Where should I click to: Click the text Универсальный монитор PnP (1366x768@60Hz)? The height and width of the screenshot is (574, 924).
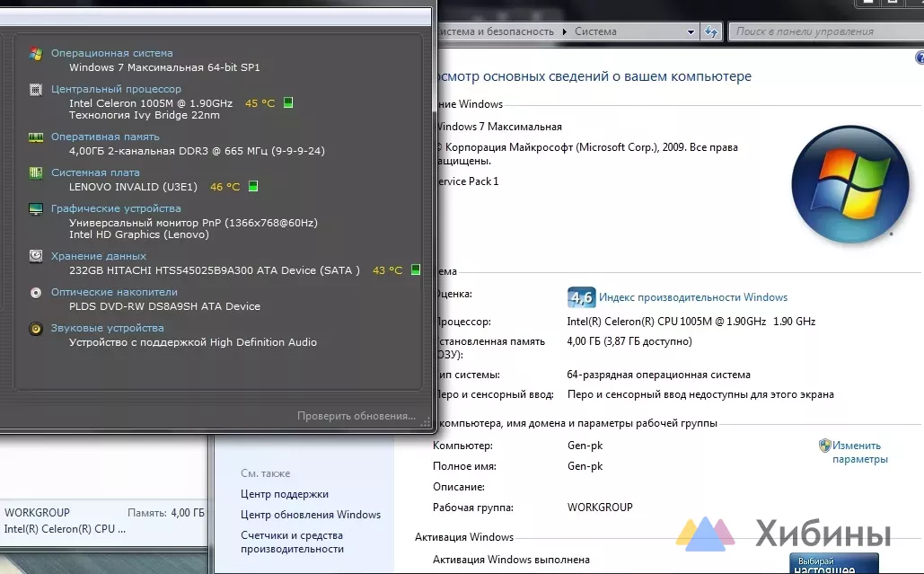tap(193, 223)
